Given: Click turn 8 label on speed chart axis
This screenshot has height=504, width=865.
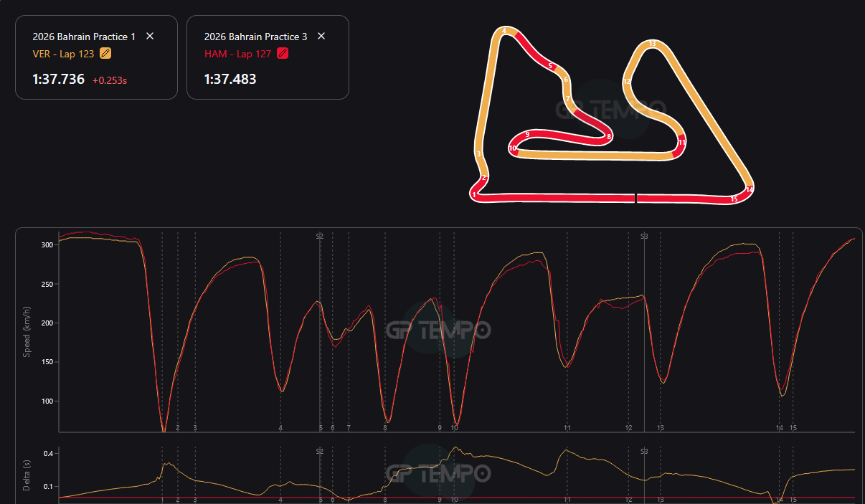Looking at the screenshot, I should click(x=385, y=428).
